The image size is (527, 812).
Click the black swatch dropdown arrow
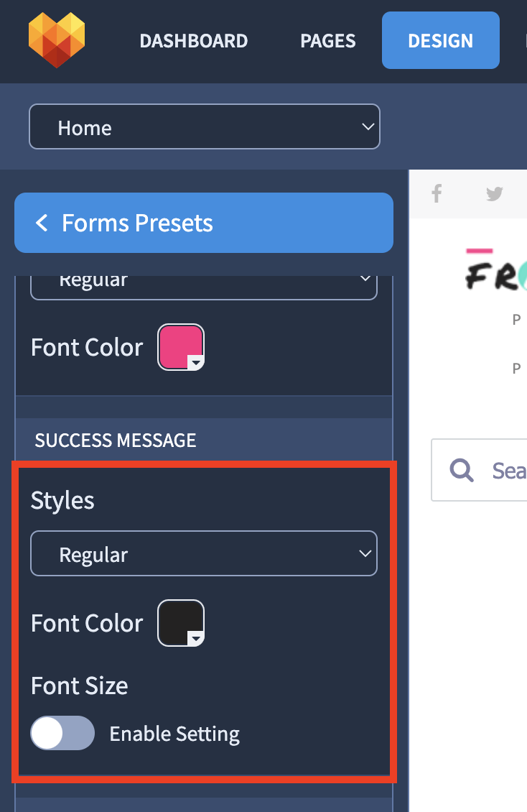tap(195, 639)
